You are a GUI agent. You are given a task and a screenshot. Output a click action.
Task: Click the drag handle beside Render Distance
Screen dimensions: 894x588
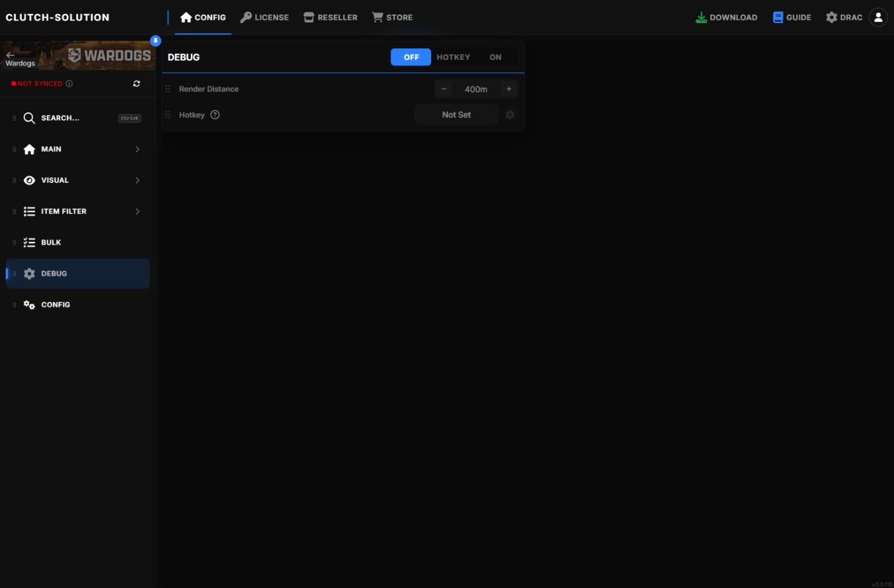[168, 89]
